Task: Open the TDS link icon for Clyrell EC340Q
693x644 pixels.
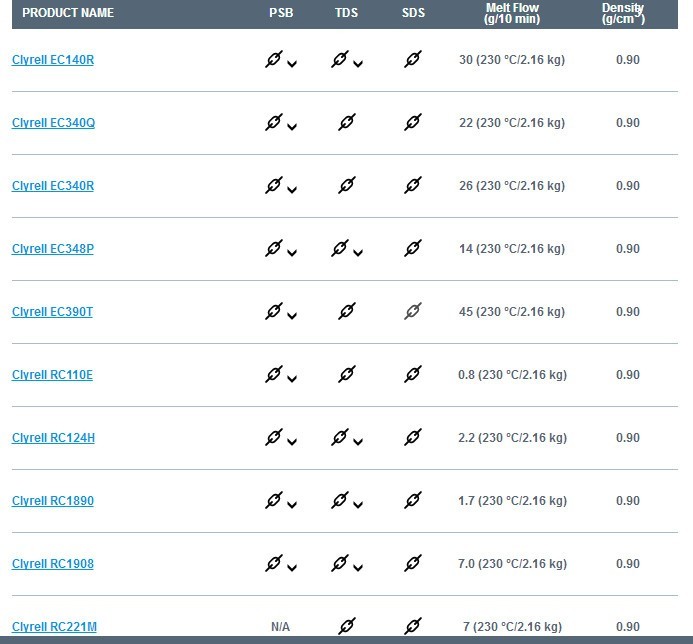Action: click(346, 122)
